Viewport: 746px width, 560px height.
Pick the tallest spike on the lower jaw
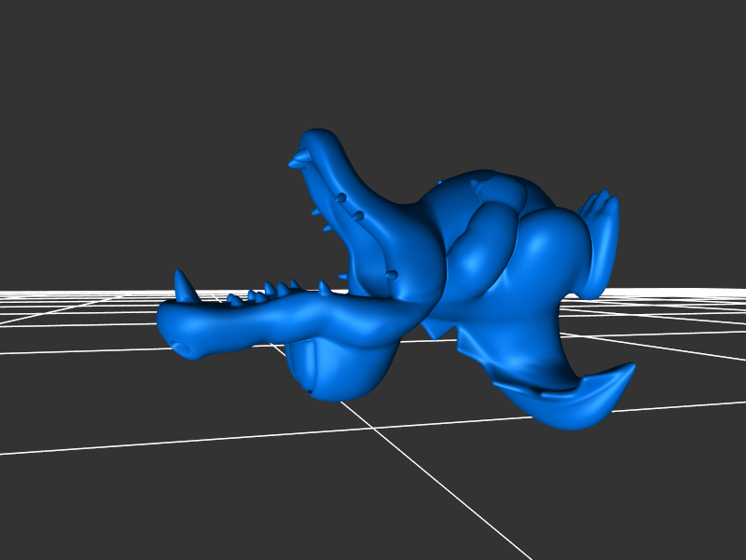(184, 286)
